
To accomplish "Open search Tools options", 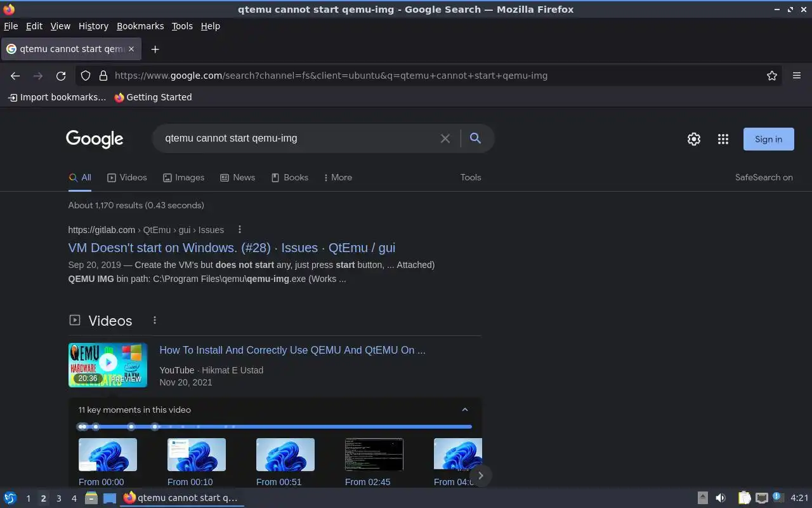I will 471,177.
